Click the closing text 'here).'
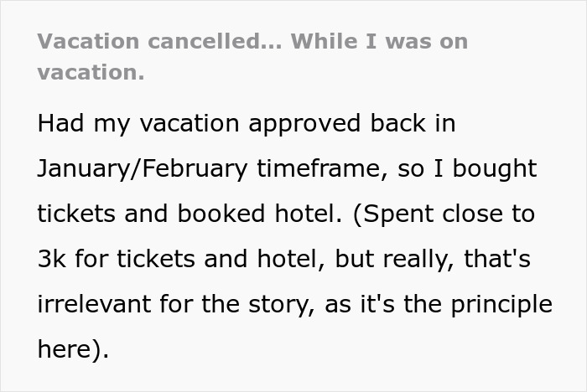 point(74,350)
